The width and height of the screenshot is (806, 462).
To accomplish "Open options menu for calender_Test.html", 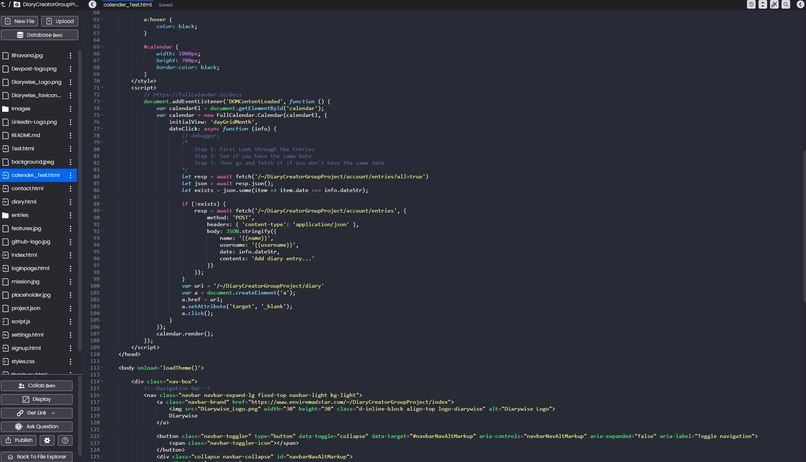I will coord(70,175).
